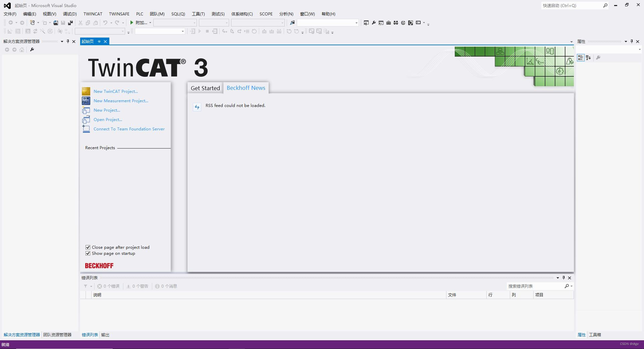Image resolution: width=644 pixels, height=349 pixels.
Task: Toggle Close page after project load
Action: 88,247
